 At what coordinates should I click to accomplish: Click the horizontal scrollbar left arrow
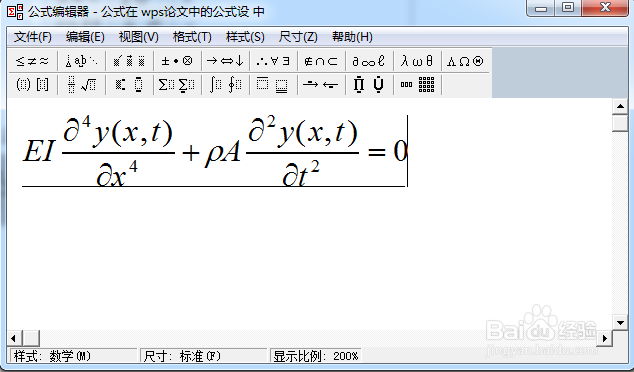(14, 338)
